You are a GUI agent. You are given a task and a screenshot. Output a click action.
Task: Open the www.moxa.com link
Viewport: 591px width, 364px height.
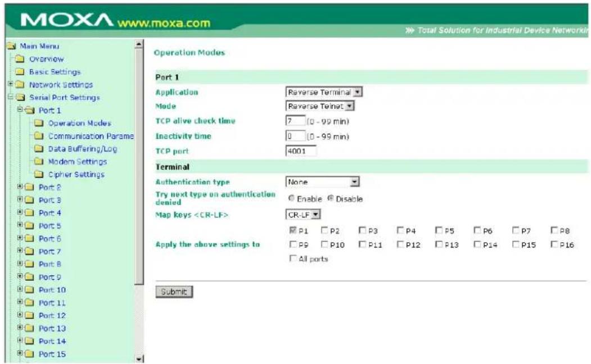coord(164,24)
